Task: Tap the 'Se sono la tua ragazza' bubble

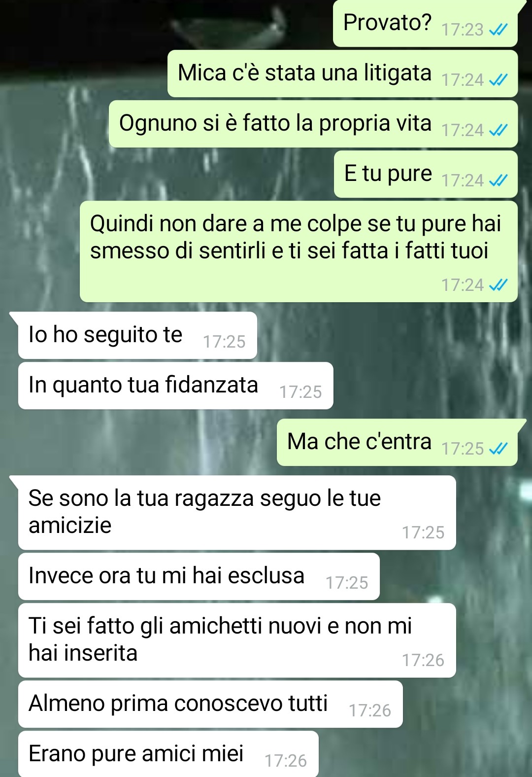Action: (237, 513)
